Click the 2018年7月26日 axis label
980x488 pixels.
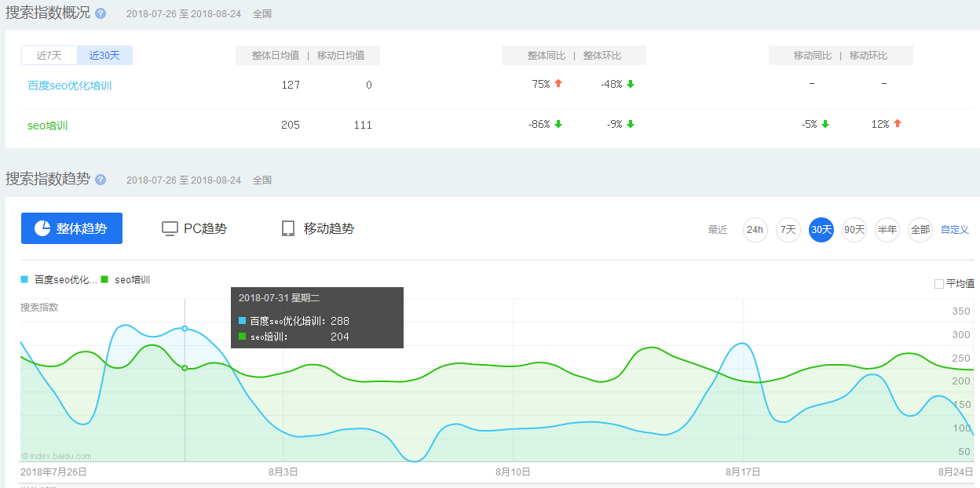point(53,472)
